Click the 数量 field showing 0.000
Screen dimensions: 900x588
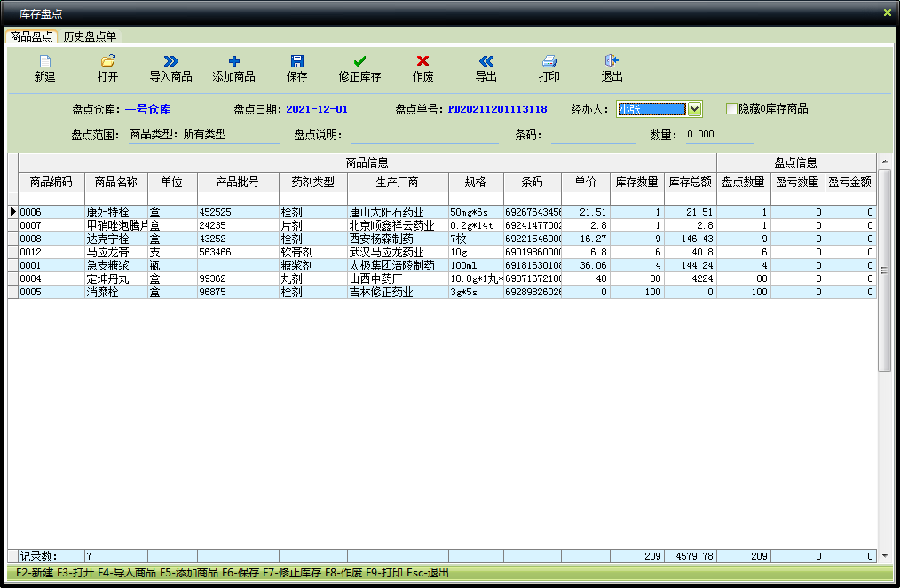pos(719,135)
